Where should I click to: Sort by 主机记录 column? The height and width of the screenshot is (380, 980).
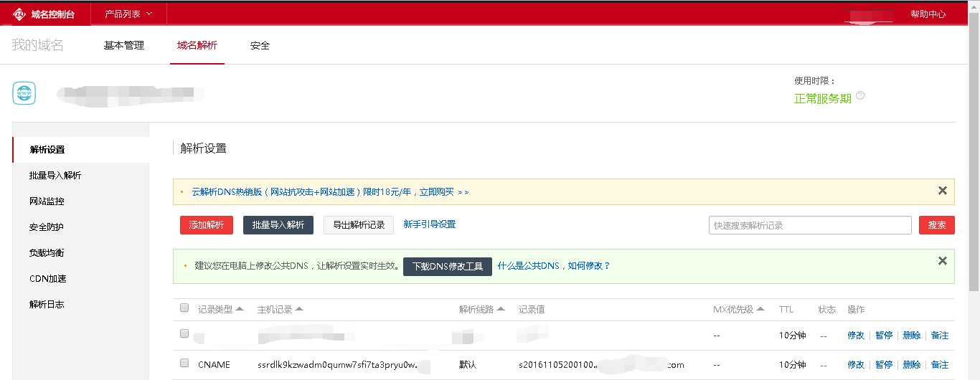(281, 310)
